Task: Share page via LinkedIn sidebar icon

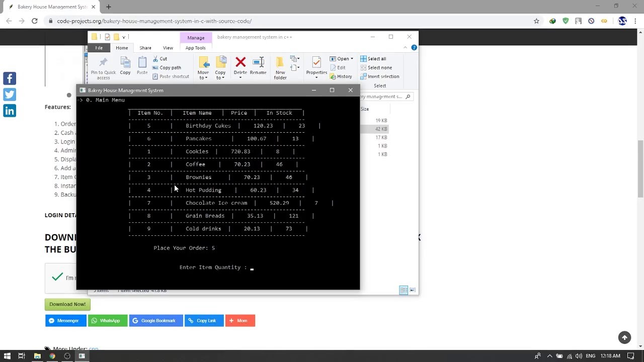Action: point(10,111)
